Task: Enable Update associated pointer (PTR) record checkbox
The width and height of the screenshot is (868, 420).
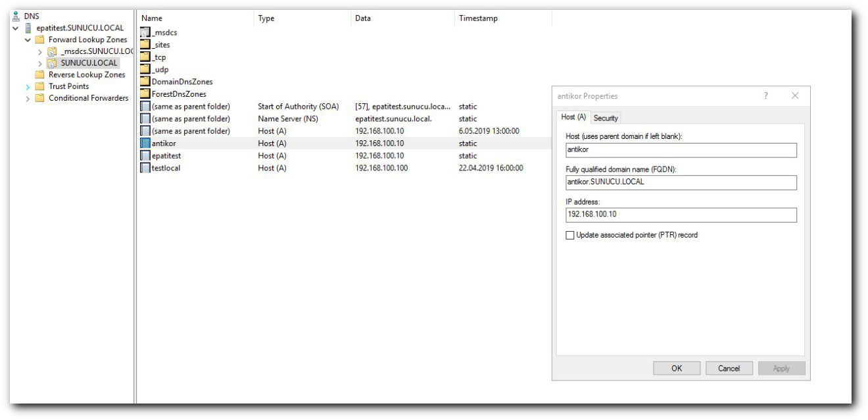Action: click(x=570, y=235)
